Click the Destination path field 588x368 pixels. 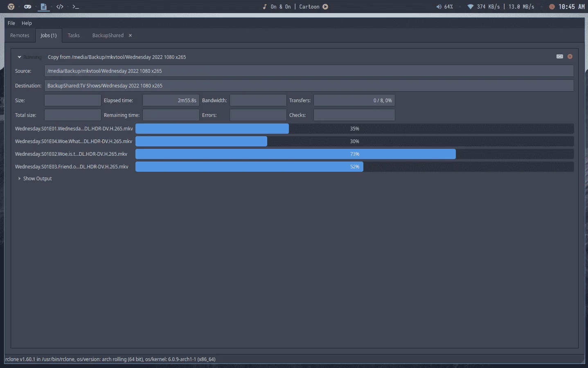click(309, 85)
